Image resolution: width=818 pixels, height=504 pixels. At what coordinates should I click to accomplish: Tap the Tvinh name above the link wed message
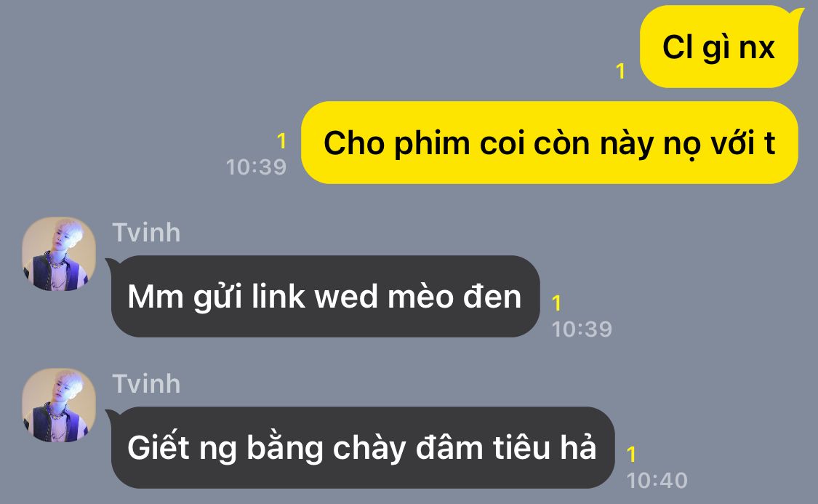click(147, 232)
